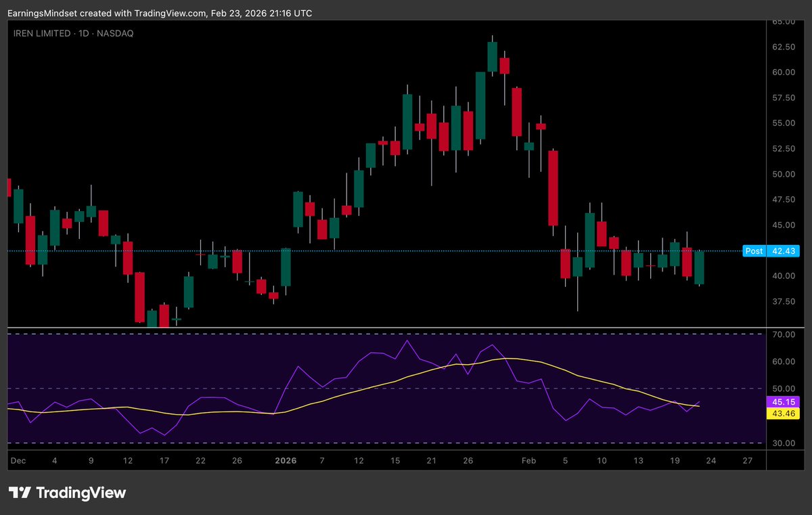
Task: Click the Feb marker on the time axis
Action: coord(528,460)
